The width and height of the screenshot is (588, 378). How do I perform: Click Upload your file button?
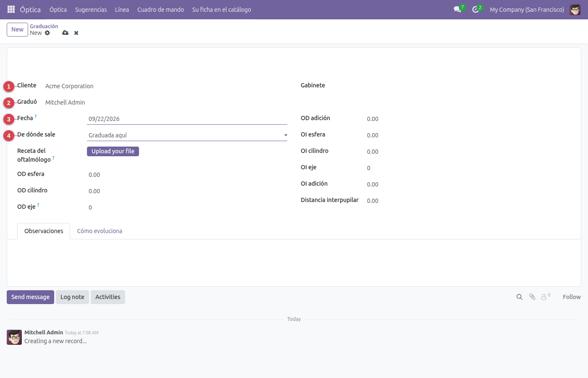click(x=113, y=151)
